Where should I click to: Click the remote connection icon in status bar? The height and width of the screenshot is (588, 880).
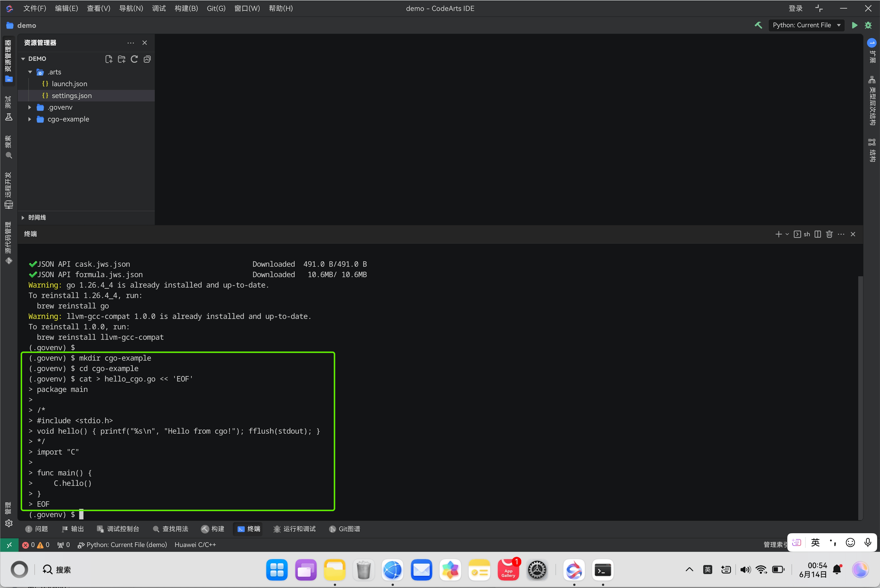[9, 545]
